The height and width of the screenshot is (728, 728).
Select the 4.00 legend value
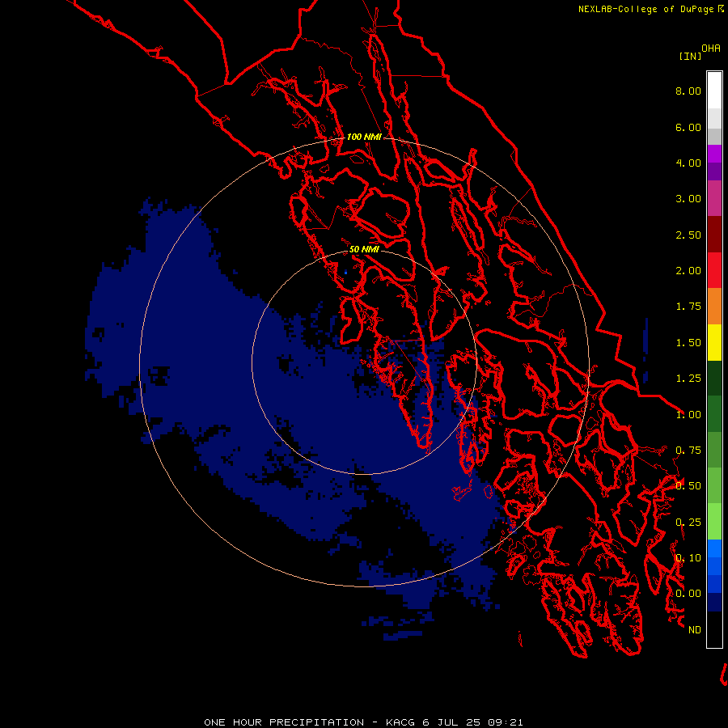(x=688, y=163)
